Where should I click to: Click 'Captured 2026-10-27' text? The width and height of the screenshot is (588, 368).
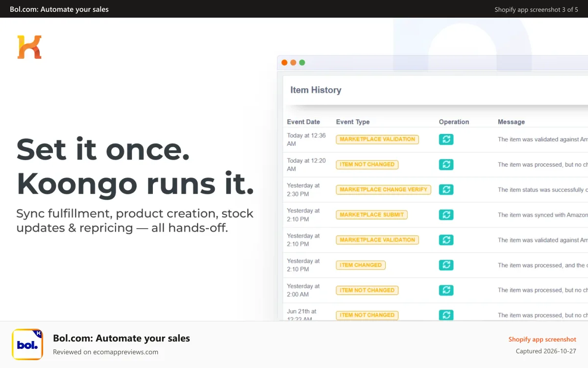[546, 351]
